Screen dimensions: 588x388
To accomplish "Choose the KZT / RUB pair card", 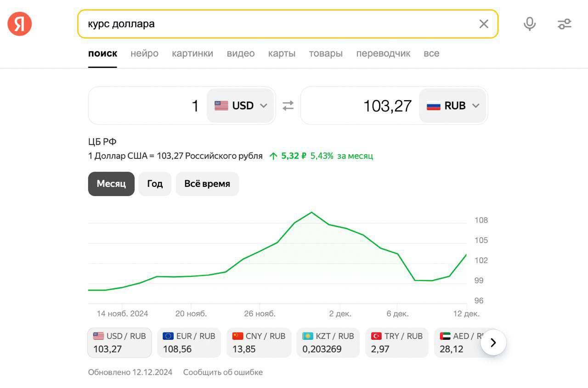I will [328, 343].
